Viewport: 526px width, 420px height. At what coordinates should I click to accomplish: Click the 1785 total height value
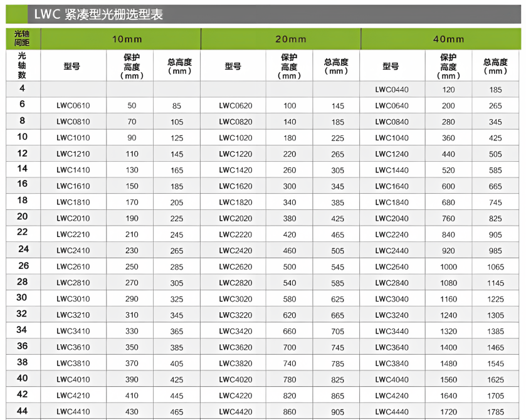click(495, 412)
